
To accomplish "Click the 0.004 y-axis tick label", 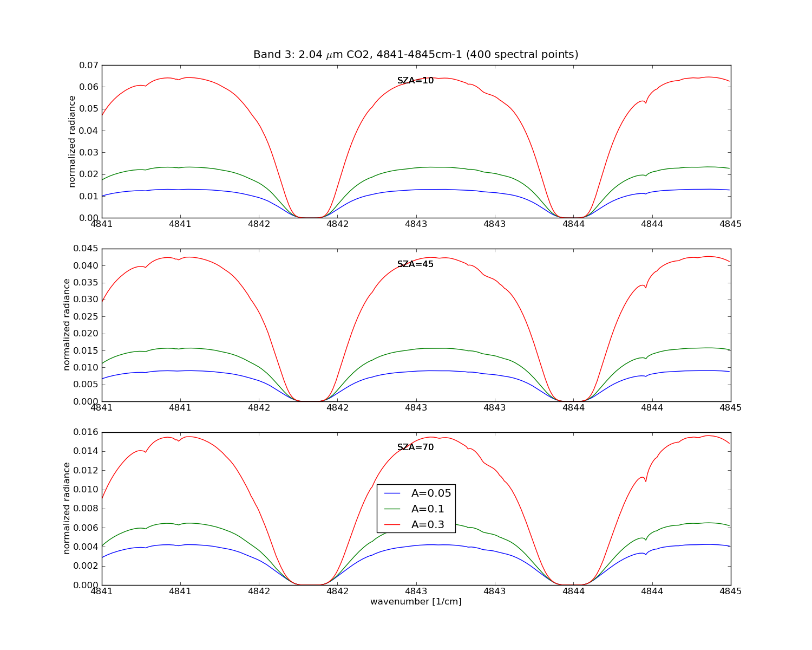I will pos(86,547).
